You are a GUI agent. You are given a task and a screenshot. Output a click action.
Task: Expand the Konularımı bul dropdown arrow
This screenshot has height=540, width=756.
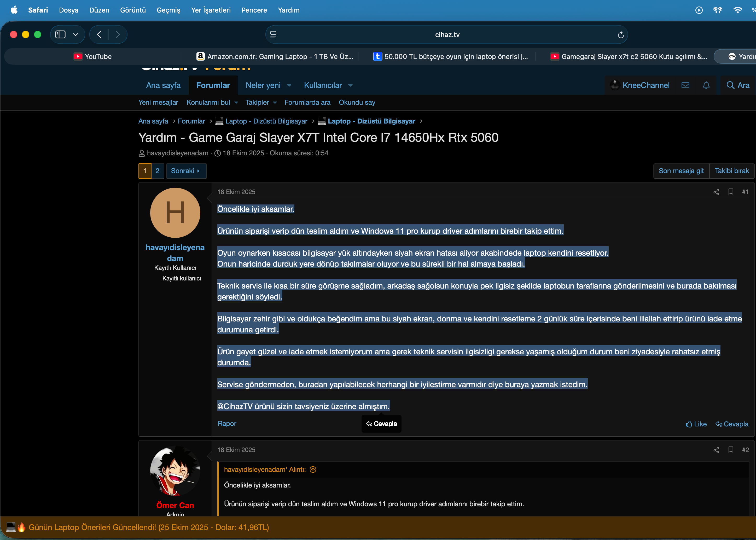236,103
